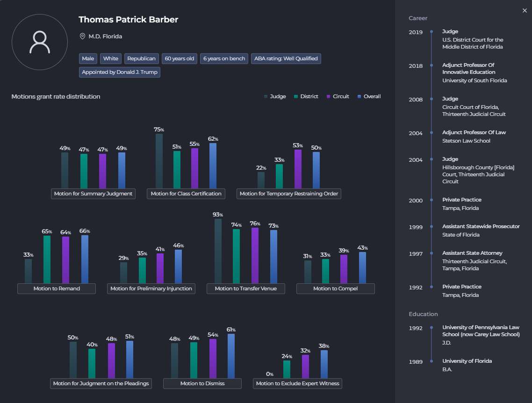The image size is (532, 403).
Task: Click the 2019 Judge timeline marker
Action: (431, 32)
